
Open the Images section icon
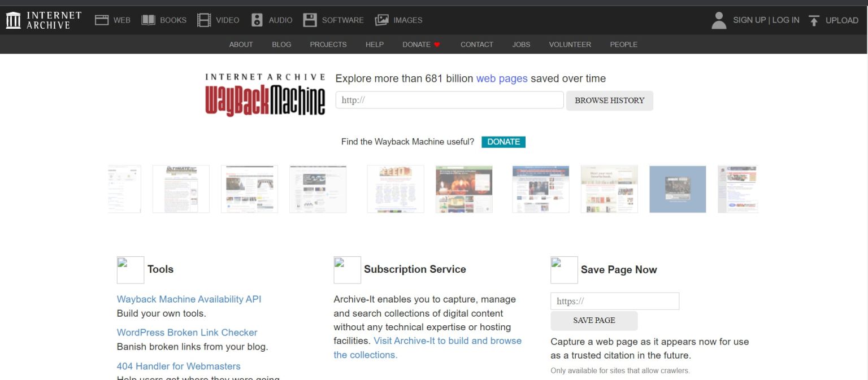381,20
